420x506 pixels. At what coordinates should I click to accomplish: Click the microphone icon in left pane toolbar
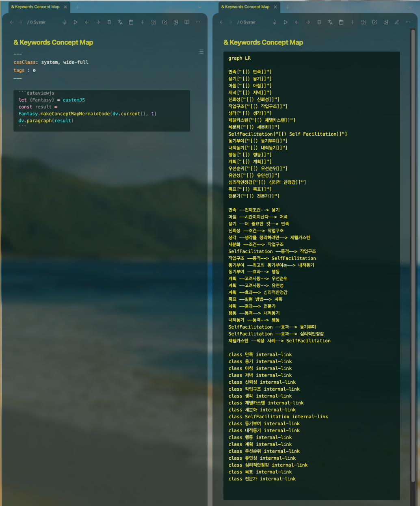click(x=65, y=22)
